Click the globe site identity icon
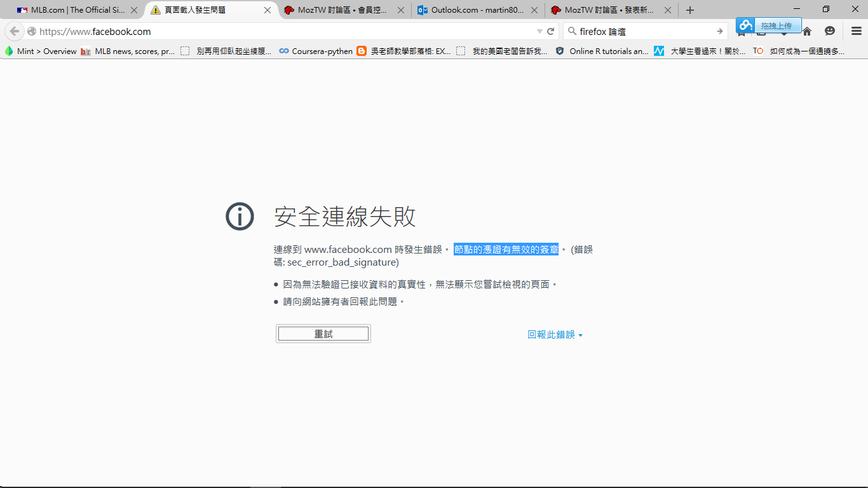This screenshot has height=488, width=868. point(32,31)
